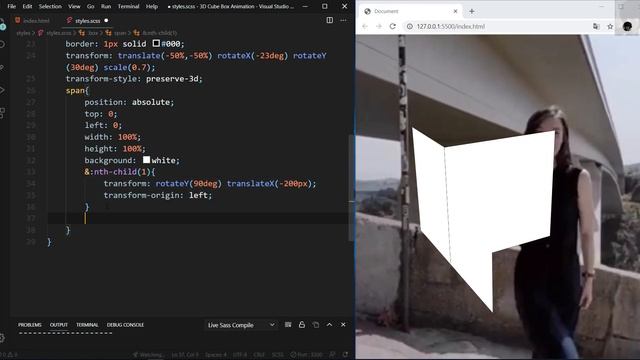Open the feedback icon in status bar
The image size is (640, 360).
point(333,355)
